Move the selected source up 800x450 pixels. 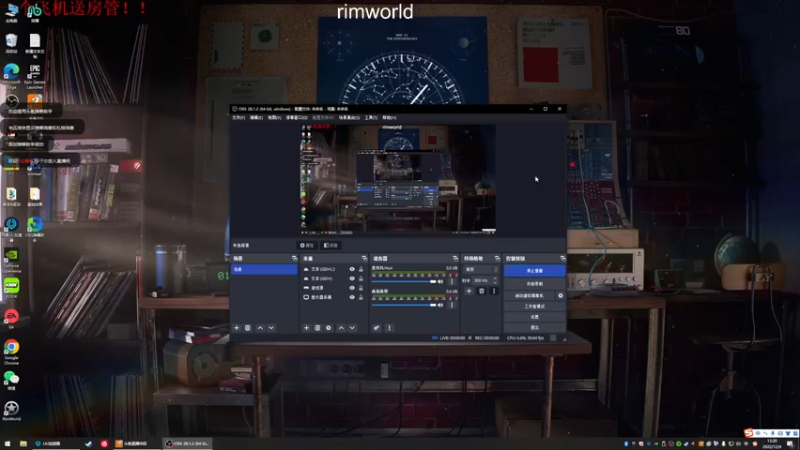point(341,328)
